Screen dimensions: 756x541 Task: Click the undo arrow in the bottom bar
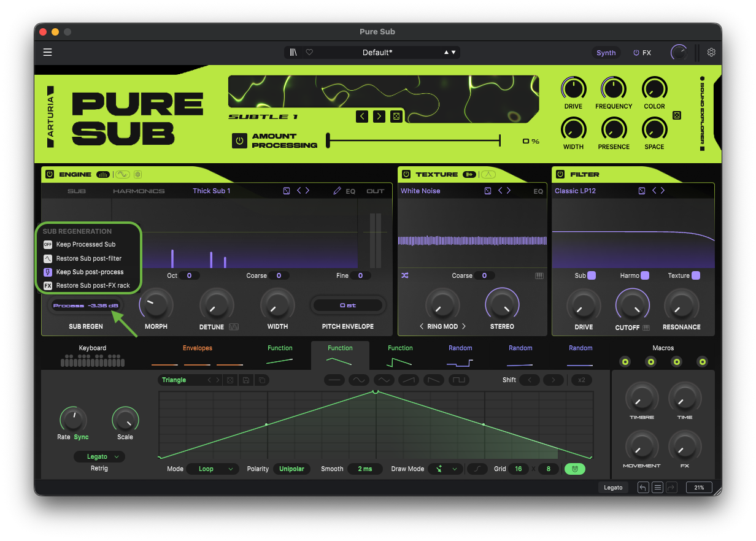(x=643, y=488)
